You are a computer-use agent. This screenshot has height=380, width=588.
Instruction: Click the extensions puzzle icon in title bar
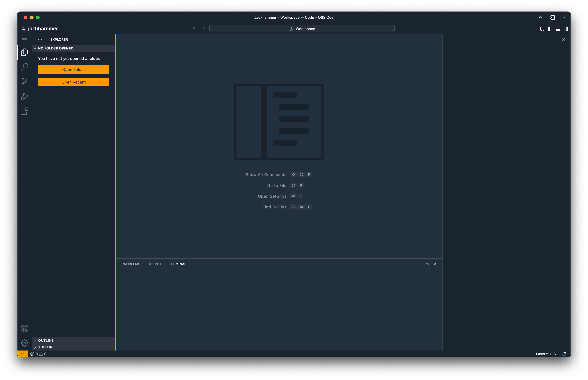(553, 18)
